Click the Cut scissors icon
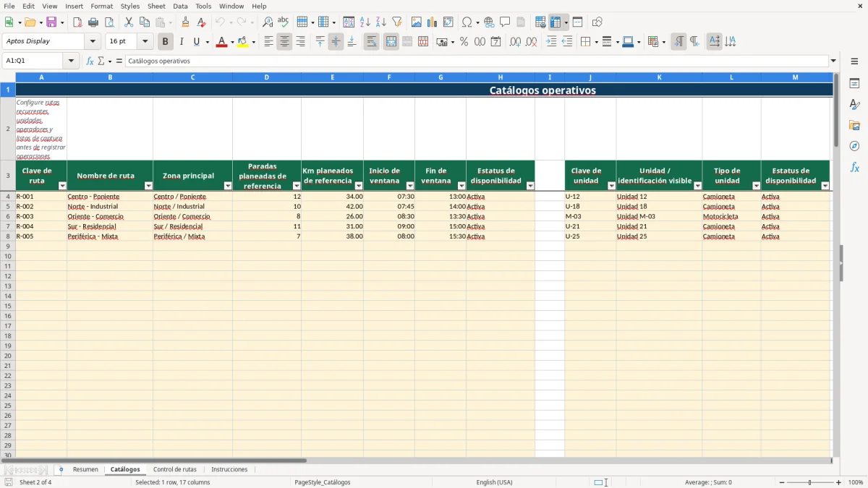 click(129, 22)
